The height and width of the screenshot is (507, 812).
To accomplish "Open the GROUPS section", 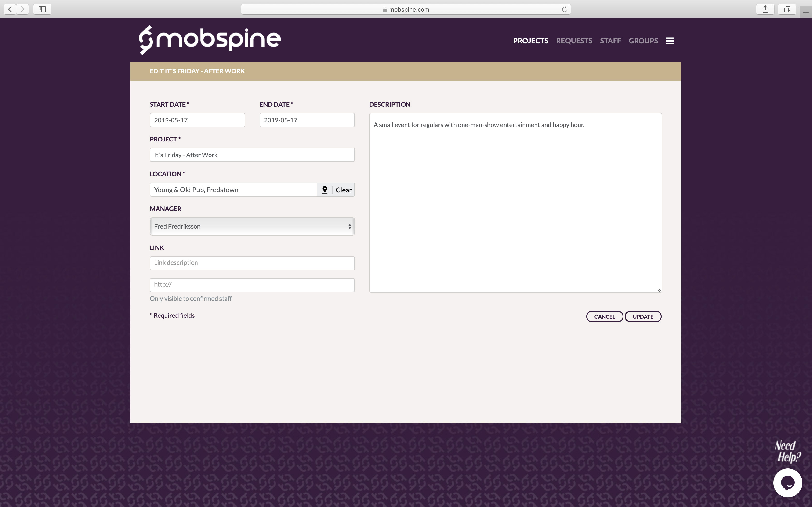I will click(643, 41).
